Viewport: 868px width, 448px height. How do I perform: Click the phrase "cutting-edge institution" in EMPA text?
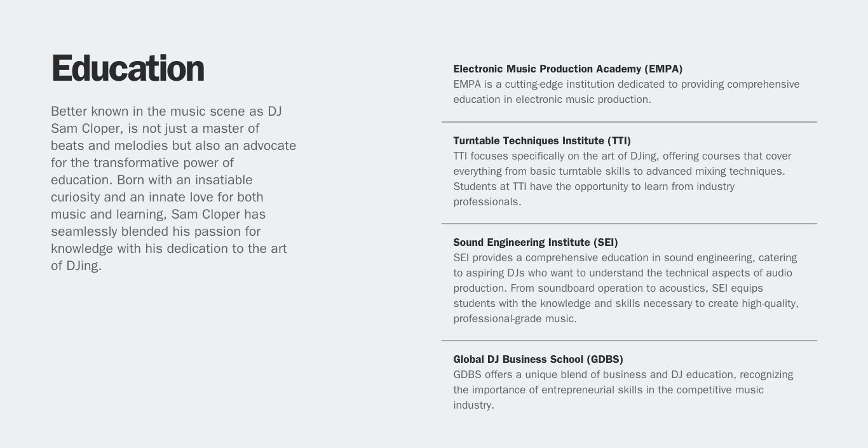coord(558,85)
